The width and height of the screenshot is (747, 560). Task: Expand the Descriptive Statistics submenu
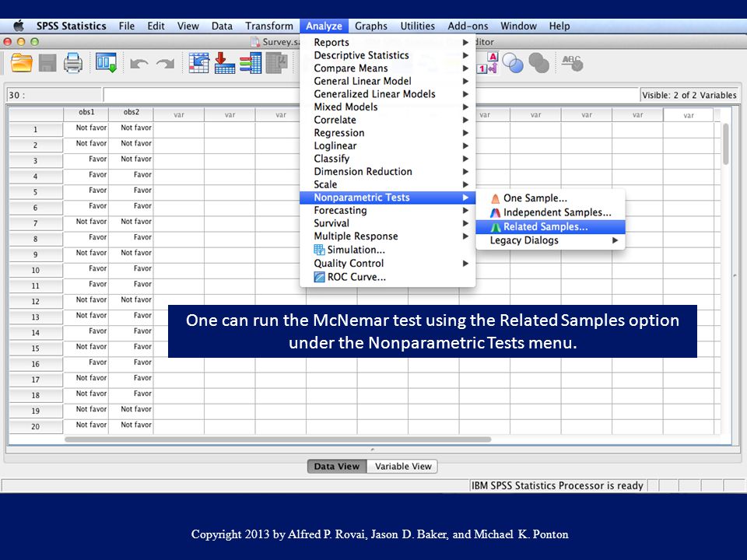(x=388, y=55)
